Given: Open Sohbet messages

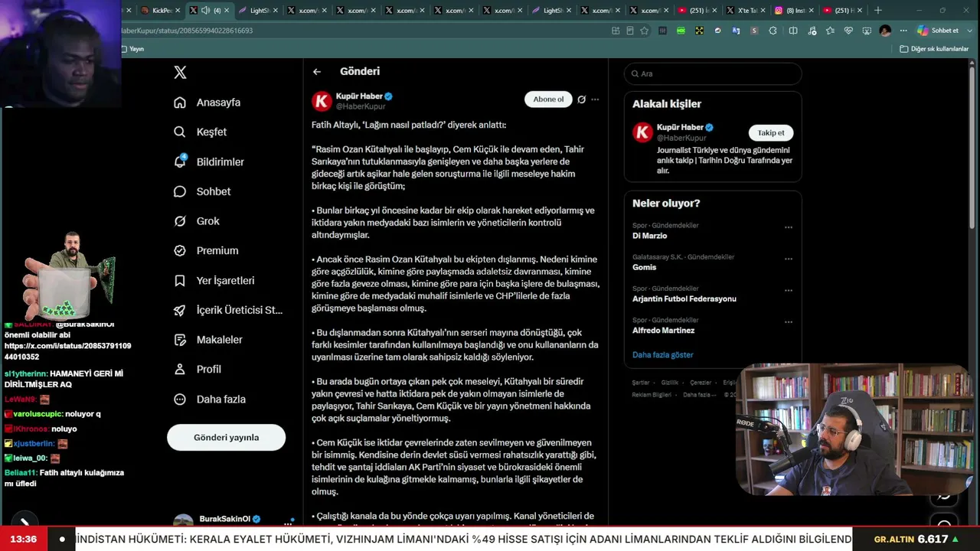Looking at the screenshot, I should (202, 191).
